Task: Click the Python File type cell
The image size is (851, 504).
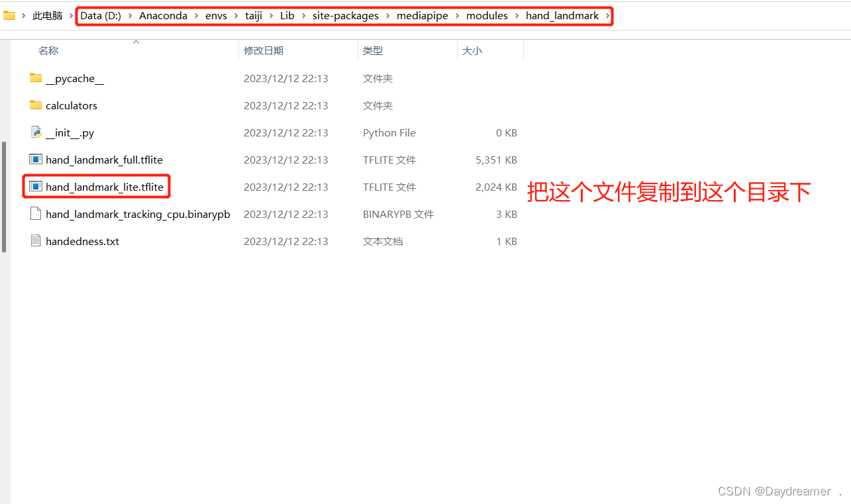Action: coord(389,132)
